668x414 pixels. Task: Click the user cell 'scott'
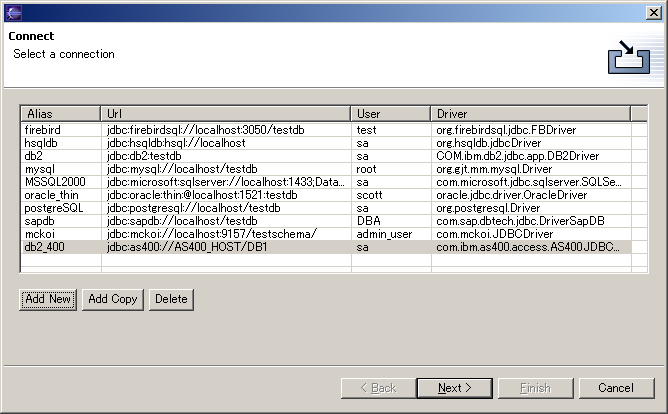369,195
